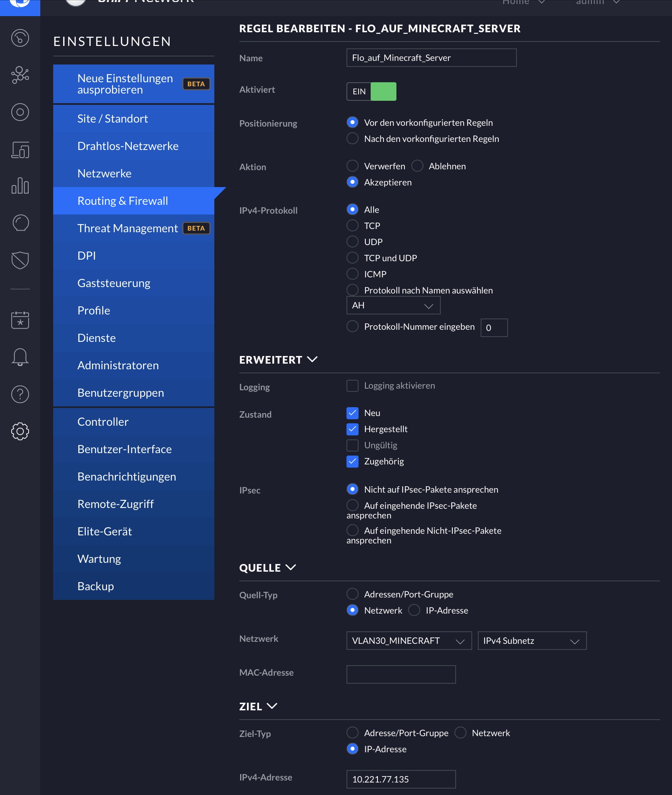Open 'Backup' settings

pos(134,586)
